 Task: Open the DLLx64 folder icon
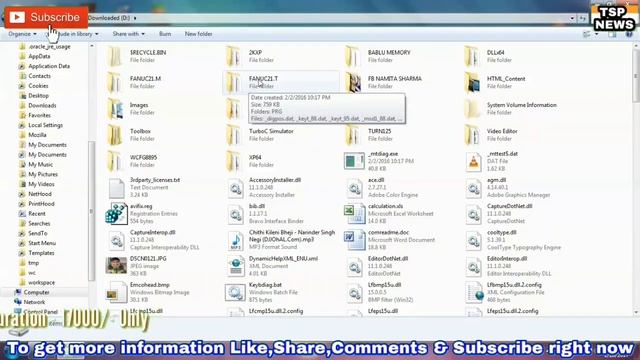[x=473, y=56]
